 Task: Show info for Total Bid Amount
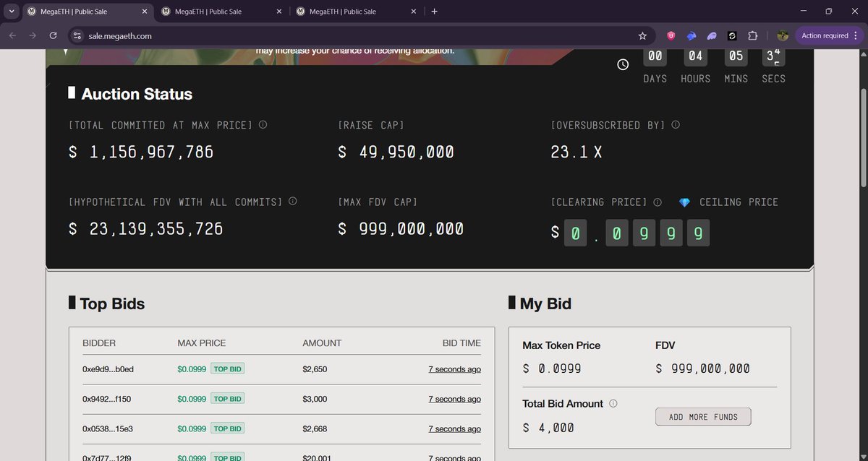613,404
